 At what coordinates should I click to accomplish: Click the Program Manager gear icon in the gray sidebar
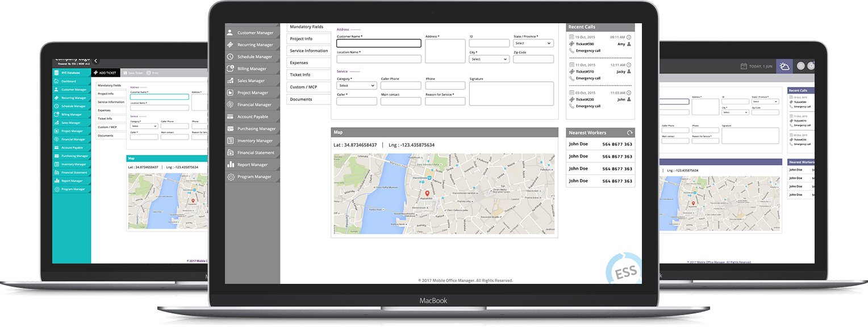click(231, 177)
